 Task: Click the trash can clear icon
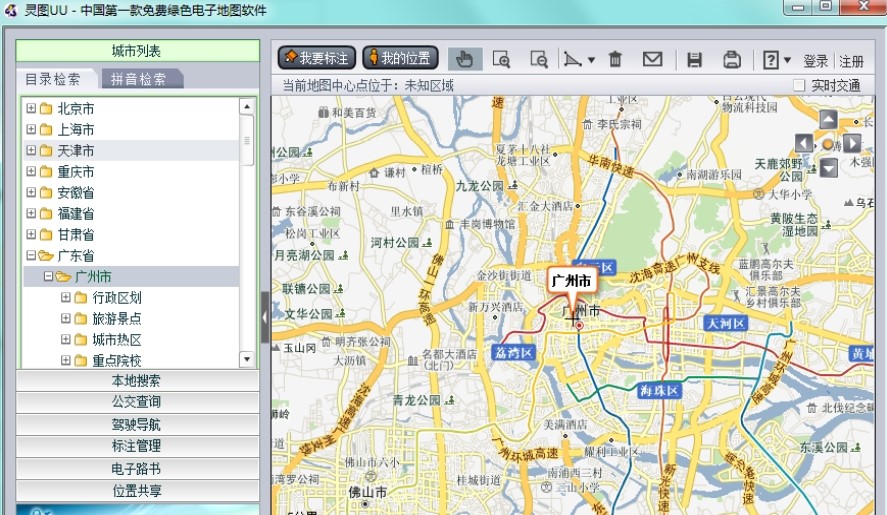616,59
